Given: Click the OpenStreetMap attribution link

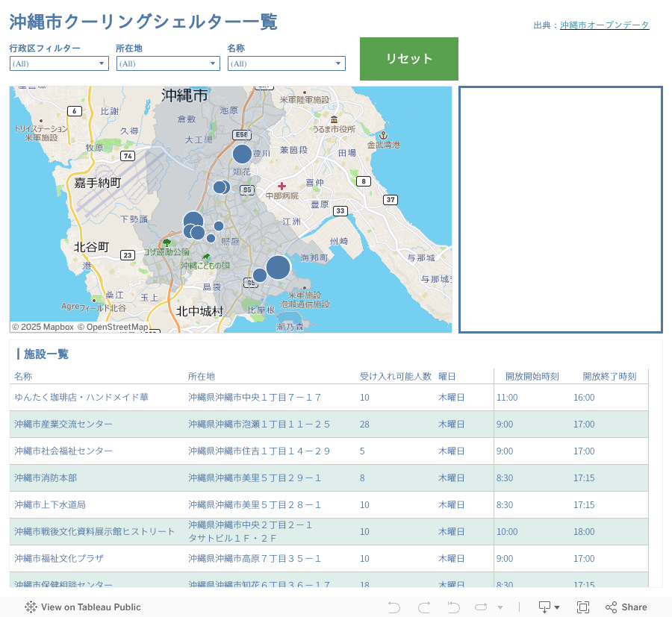Looking at the screenshot, I should pos(113,327).
